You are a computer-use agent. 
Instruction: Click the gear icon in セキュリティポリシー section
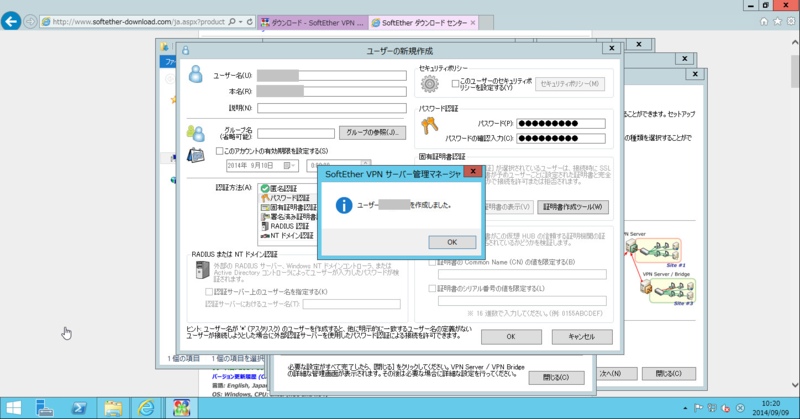pyautogui.click(x=430, y=84)
